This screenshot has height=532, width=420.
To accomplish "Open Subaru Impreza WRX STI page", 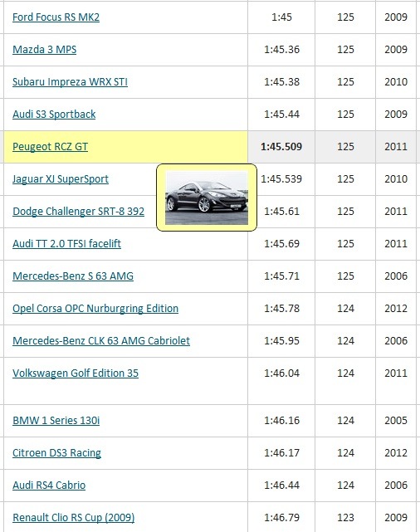I will [71, 82].
